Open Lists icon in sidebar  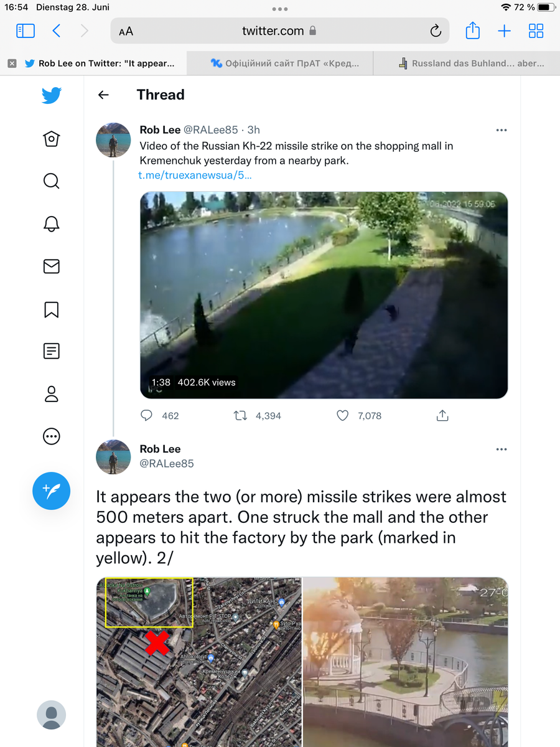52,351
